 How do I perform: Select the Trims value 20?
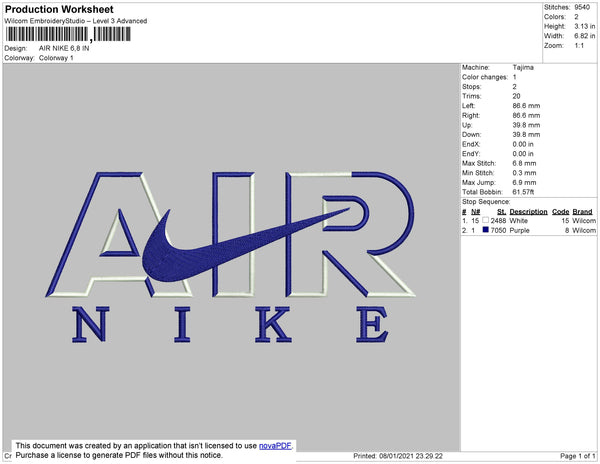coord(516,96)
